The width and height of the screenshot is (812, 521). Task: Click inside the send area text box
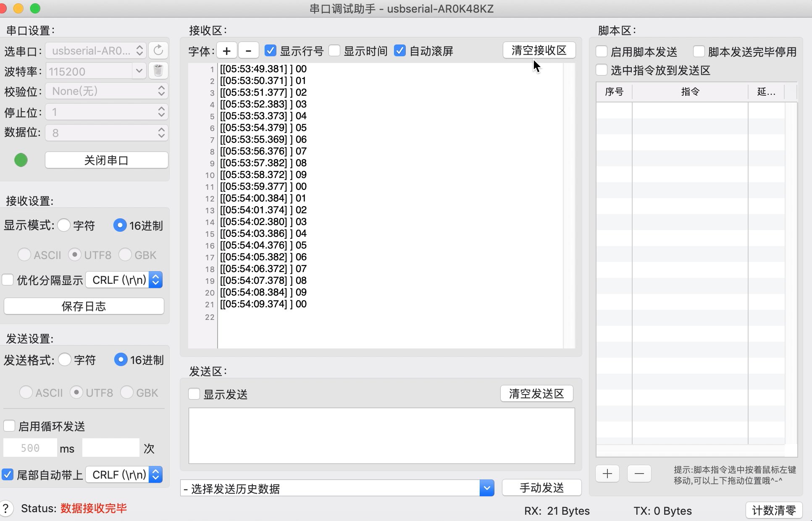(x=381, y=436)
